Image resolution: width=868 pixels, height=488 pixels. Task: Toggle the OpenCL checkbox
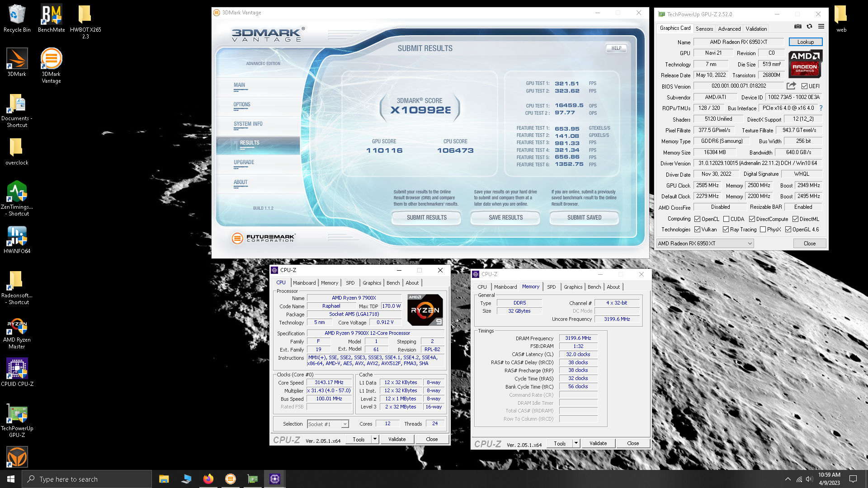coord(697,219)
